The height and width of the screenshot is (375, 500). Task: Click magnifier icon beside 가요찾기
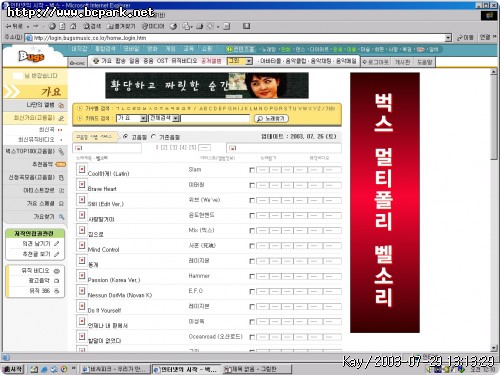(61, 217)
